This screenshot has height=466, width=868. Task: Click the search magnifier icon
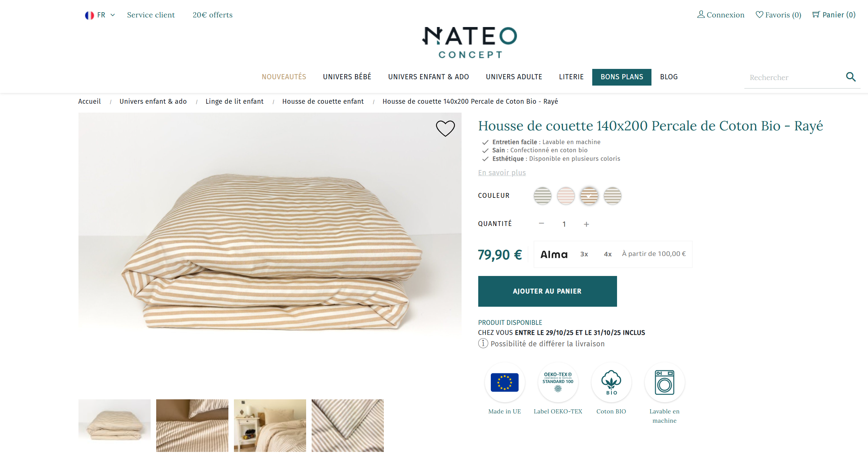851,77
